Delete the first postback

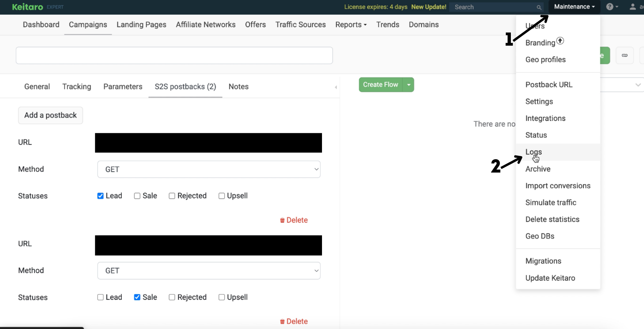tap(294, 220)
